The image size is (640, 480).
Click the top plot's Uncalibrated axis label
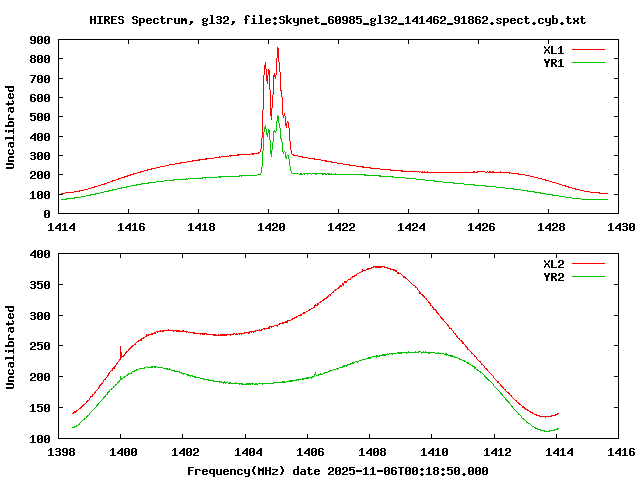click(x=11, y=127)
